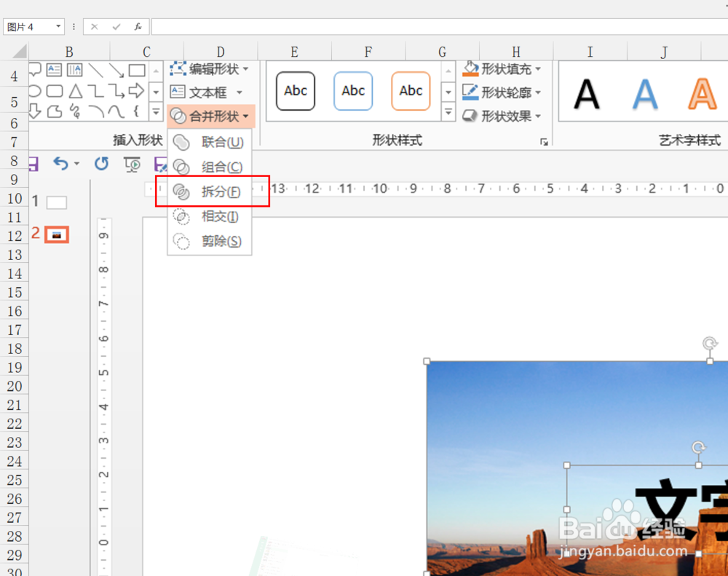The width and height of the screenshot is (728, 576).
Task: Choose 联合(U) from merge shapes menu
Action: coord(210,142)
